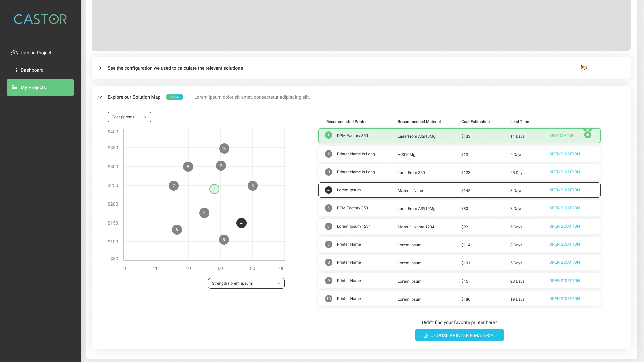Click the gray preview area at top
This screenshot has height=362, width=644.
coord(361,25)
